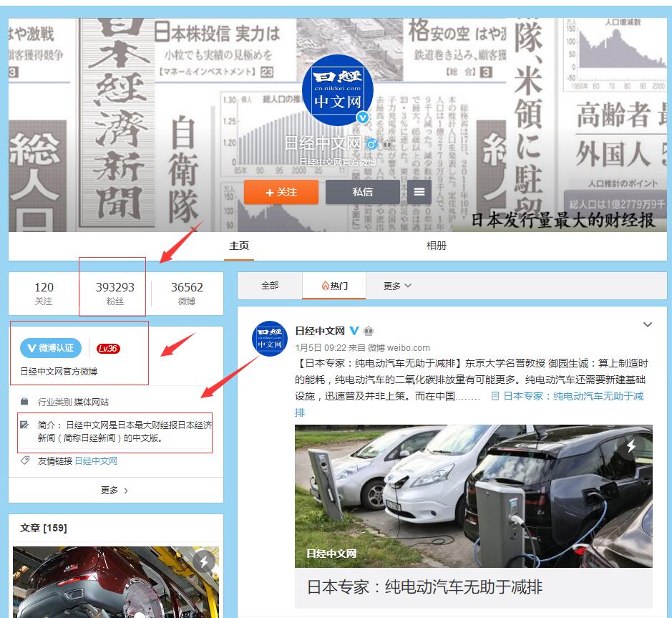The image size is (672, 618).
Task: Open the 日经中文网 friendly link
Action: tap(96, 461)
